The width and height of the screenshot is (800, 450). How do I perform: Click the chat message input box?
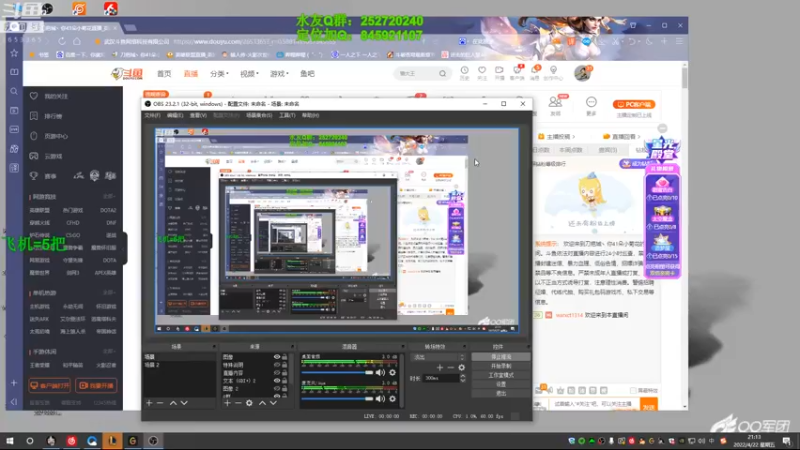coord(593,404)
